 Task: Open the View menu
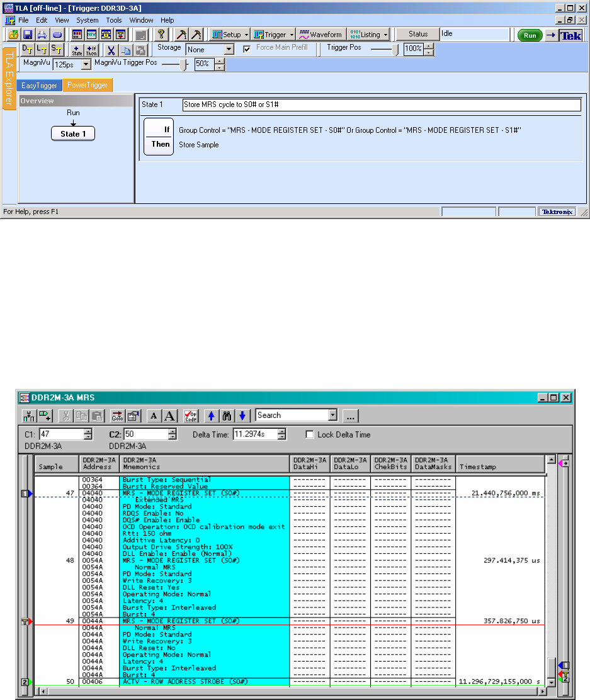pos(62,20)
